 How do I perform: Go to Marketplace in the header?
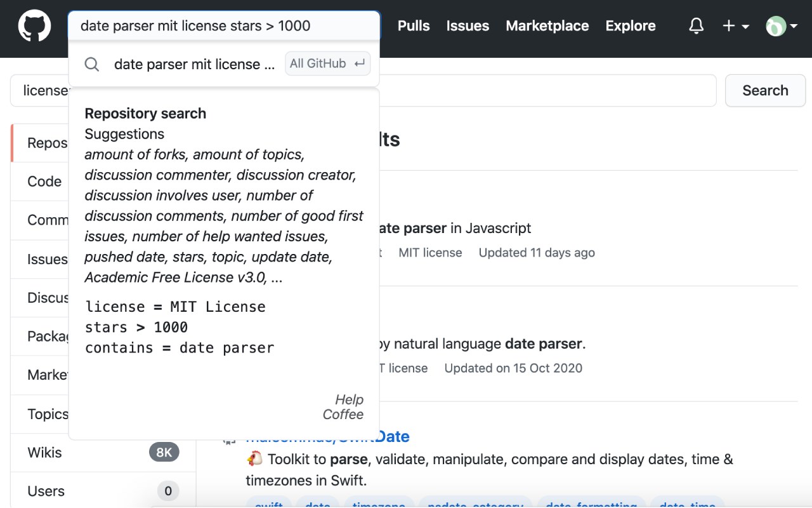[x=547, y=26]
